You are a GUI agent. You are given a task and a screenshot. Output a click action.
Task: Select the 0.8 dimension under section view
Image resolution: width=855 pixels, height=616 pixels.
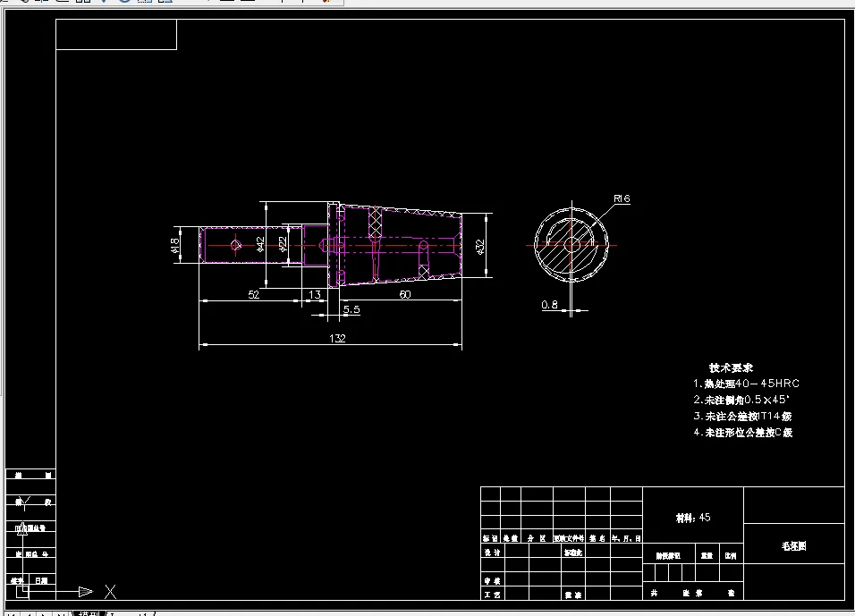click(550, 304)
